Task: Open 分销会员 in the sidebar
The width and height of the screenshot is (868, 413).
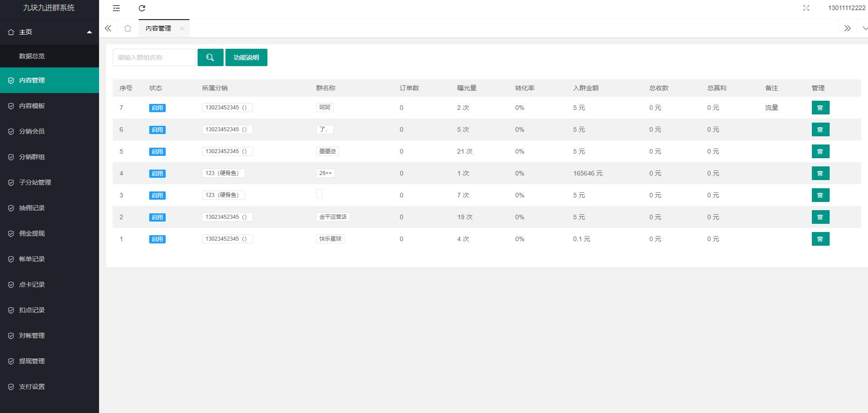Action: 32,131
